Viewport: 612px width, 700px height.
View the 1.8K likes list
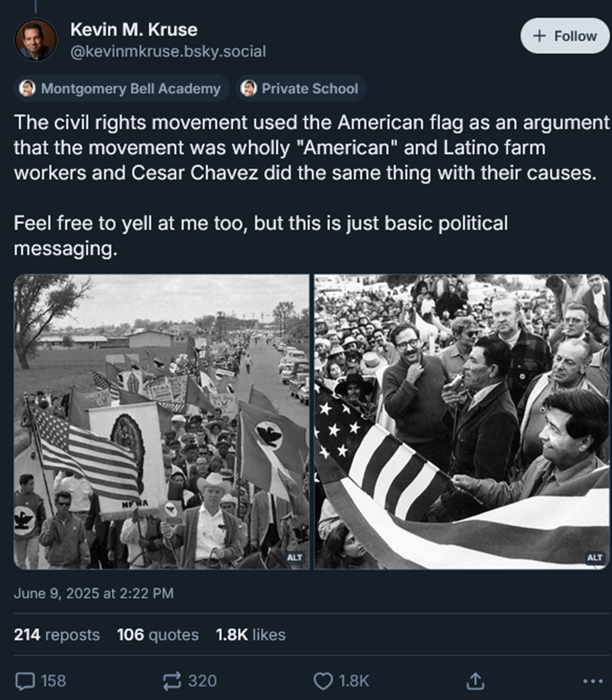[x=251, y=635]
